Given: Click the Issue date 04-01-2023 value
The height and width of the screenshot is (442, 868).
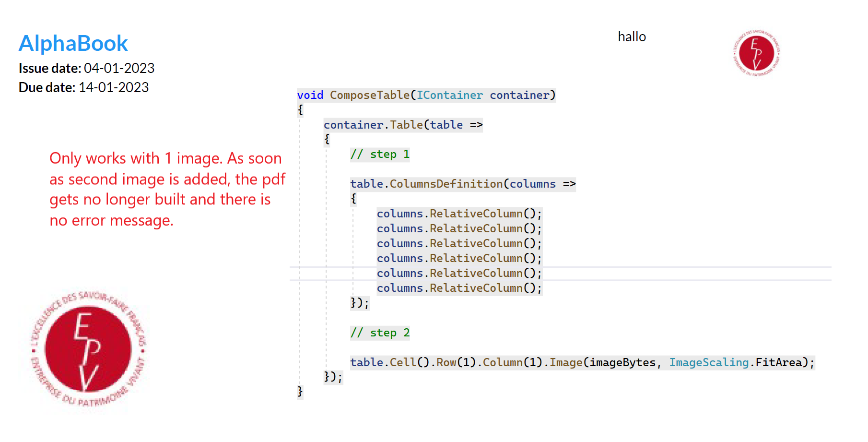Looking at the screenshot, I should tap(119, 68).
